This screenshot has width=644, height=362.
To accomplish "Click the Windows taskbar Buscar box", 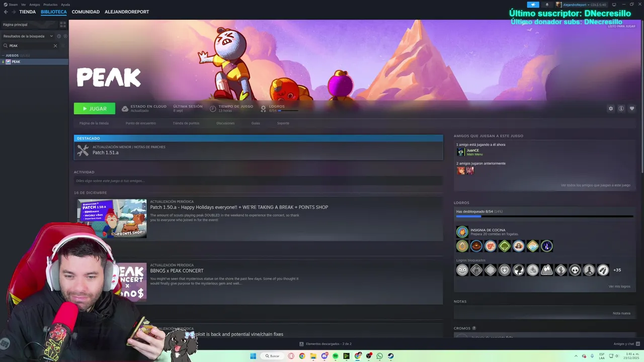I will (273, 356).
